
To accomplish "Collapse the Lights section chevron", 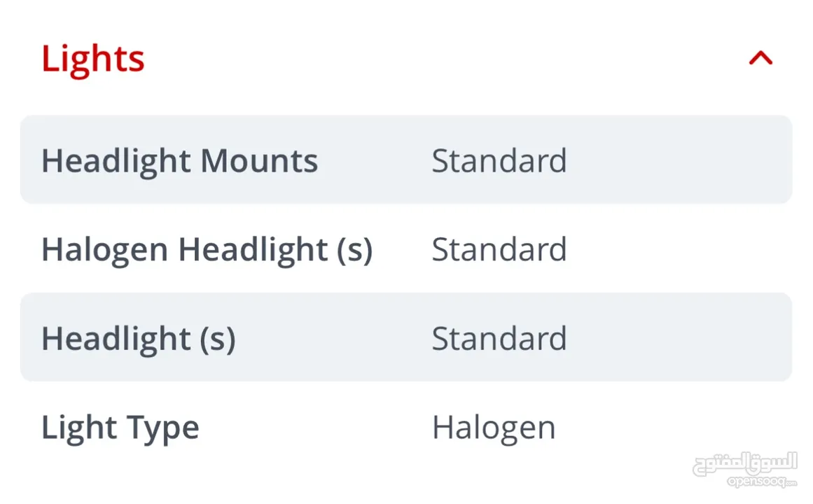I will pos(760,58).
